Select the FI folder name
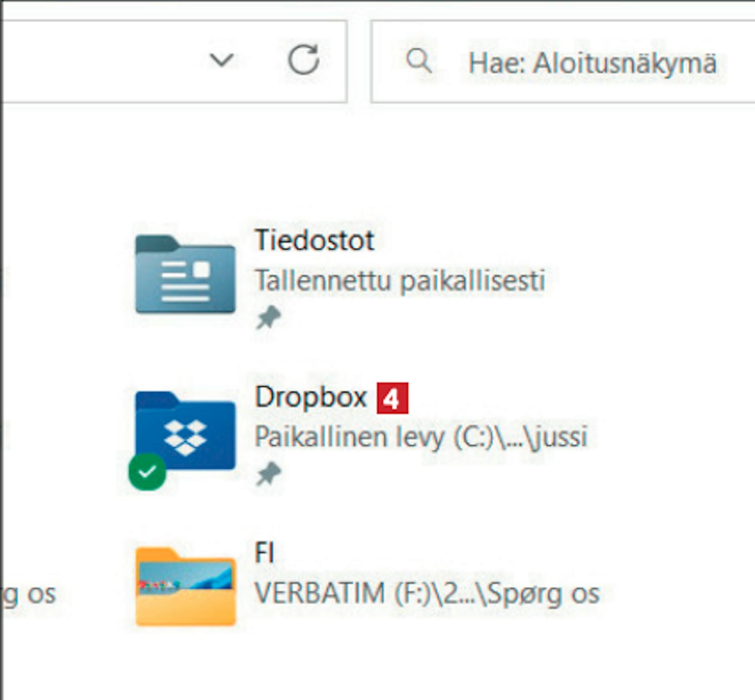The width and height of the screenshot is (755, 700). tap(265, 553)
